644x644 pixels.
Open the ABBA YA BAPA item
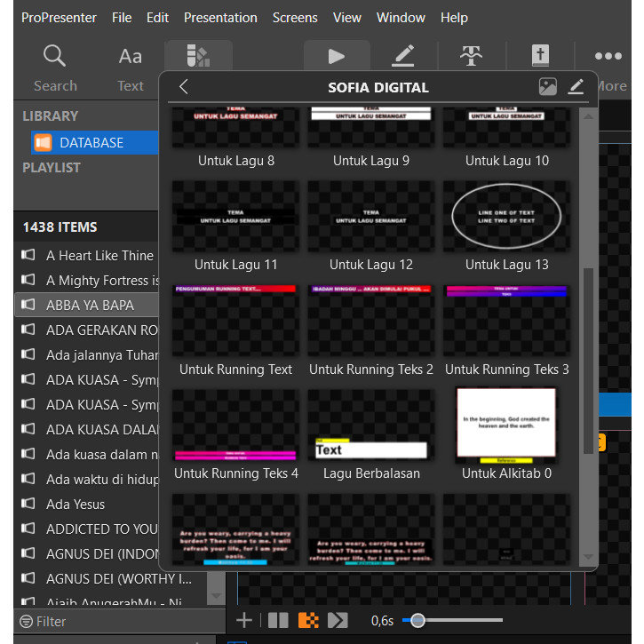click(x=90, y=305)
